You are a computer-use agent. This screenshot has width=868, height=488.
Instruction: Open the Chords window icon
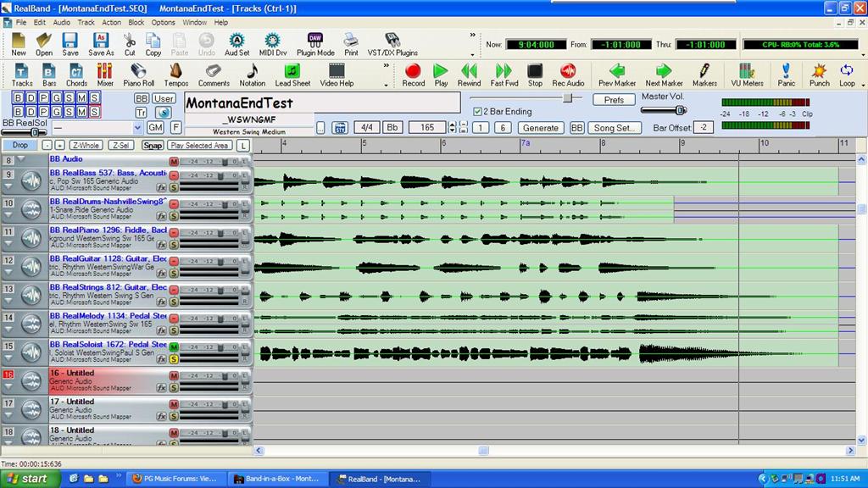point(76,75)
